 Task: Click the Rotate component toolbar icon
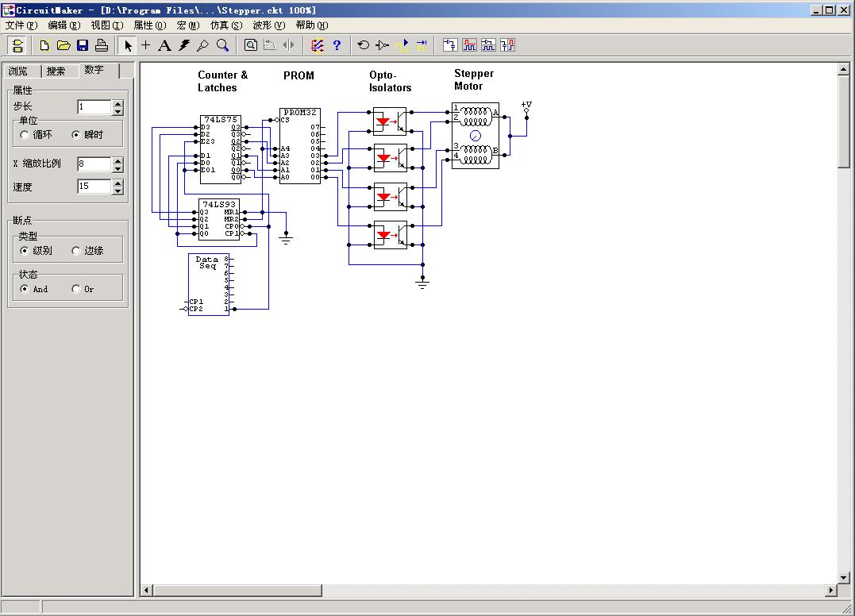point(363,45)
